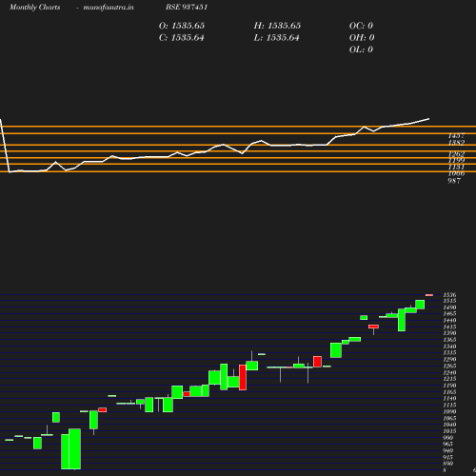Click the 1065 price axis label
Viewport: 476px width, 476px height.
click(x=449, y=418)
